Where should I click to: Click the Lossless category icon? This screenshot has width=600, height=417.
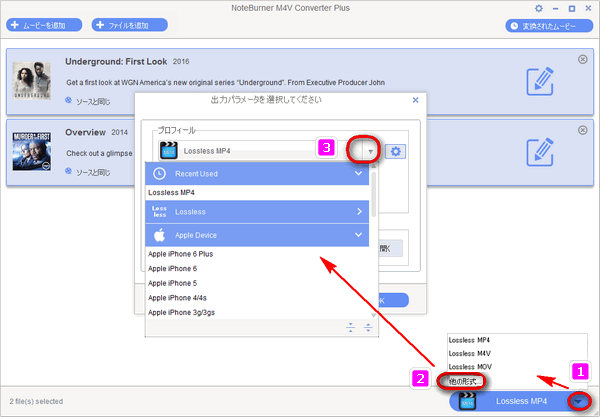(159, 212)
